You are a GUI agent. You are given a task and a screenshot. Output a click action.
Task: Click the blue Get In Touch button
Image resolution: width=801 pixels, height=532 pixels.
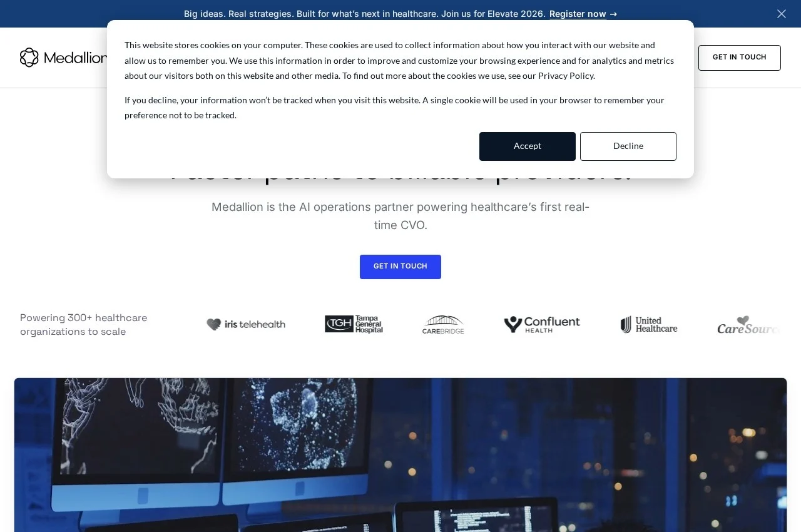tap(400, 267)
